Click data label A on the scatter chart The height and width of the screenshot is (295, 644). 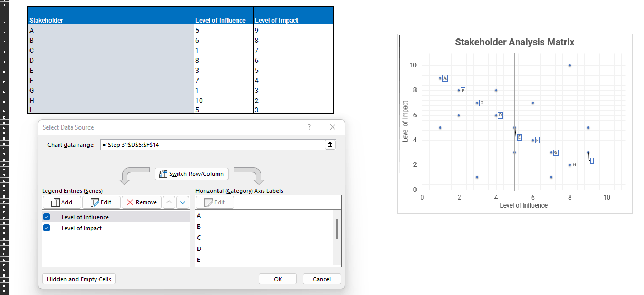pyautogui.click(x=445, y=78)
